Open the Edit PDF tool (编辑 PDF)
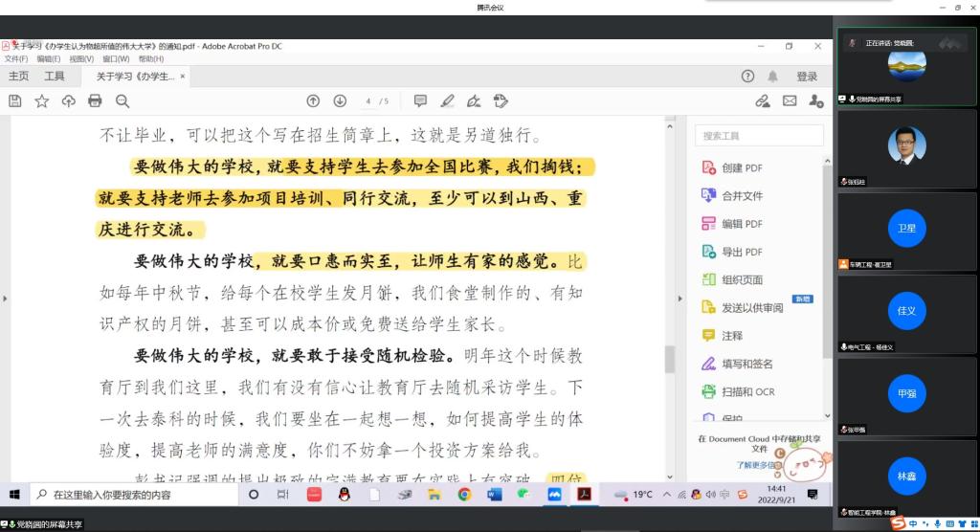 click(x=732, y=224)
